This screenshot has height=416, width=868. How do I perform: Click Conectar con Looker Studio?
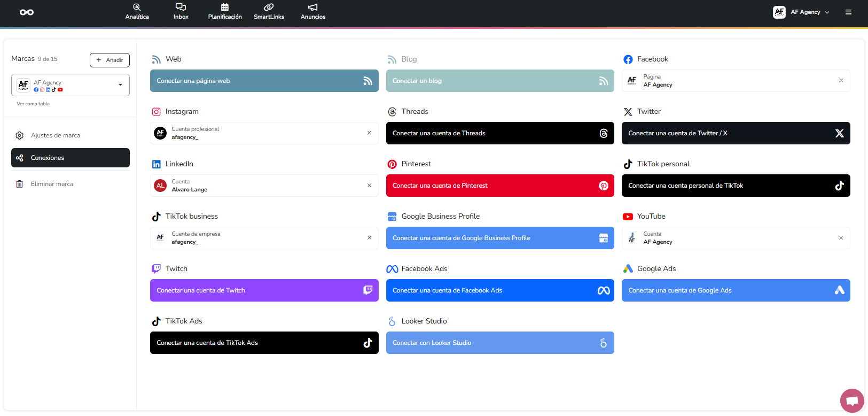(500, 343)
